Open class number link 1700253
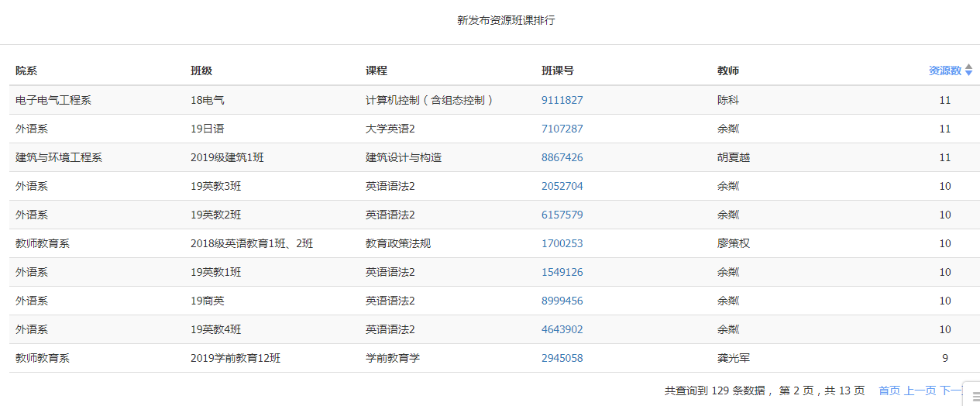 click(x=562, y=243)
